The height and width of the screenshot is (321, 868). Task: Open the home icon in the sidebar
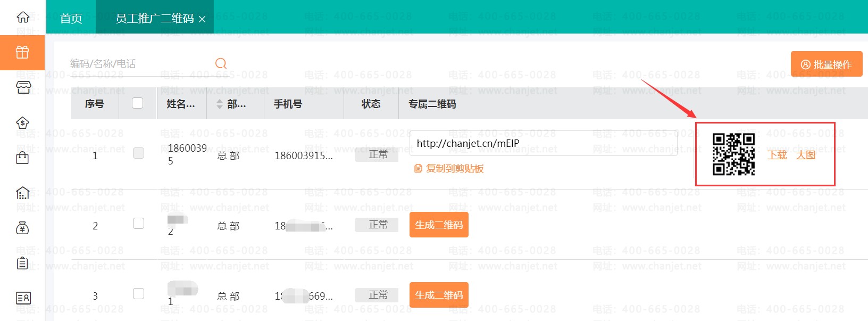click(23, 17)
